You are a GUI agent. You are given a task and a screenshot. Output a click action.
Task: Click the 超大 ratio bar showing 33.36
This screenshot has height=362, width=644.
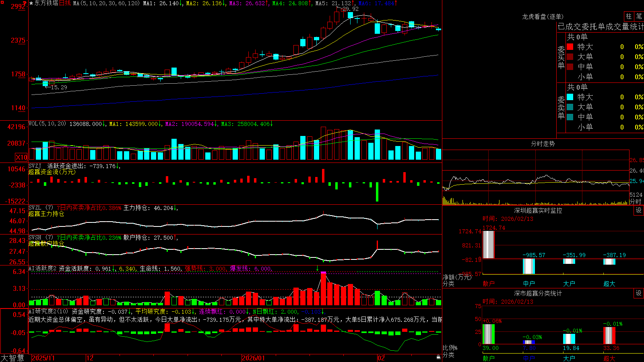pos(609,335)
